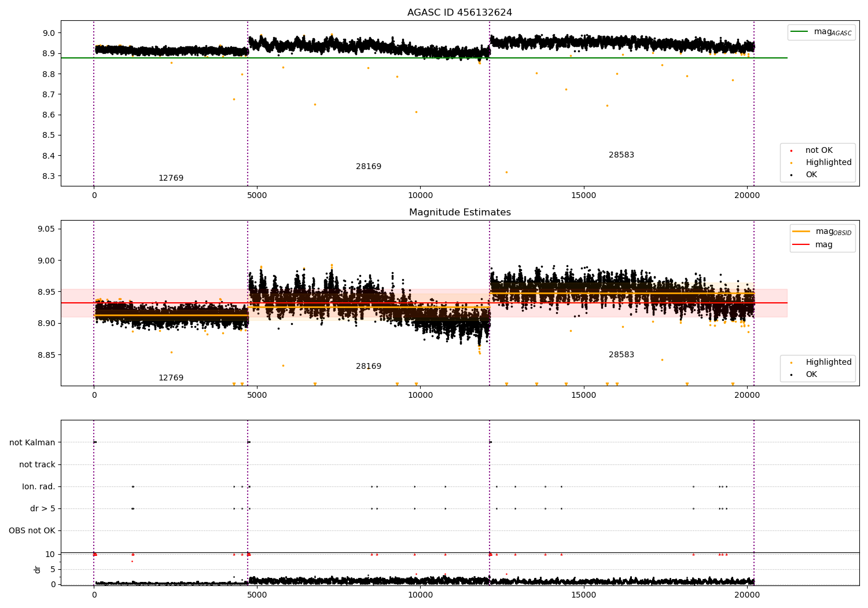
Task: Click the red 'mag' legend entry in middle plot
Action: [x=812, y=244]
